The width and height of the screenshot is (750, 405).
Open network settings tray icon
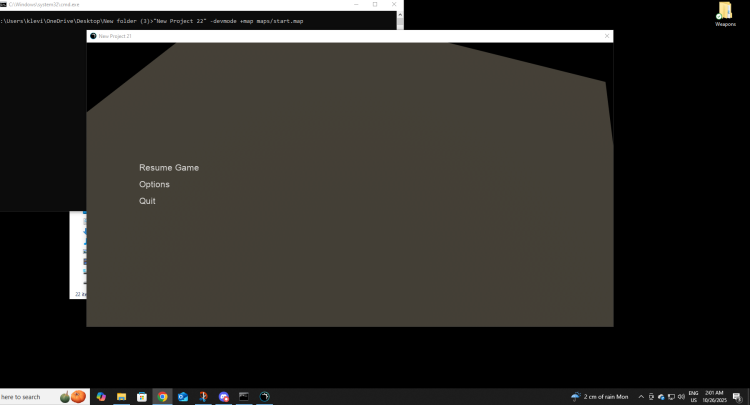(x=671, y=396)
